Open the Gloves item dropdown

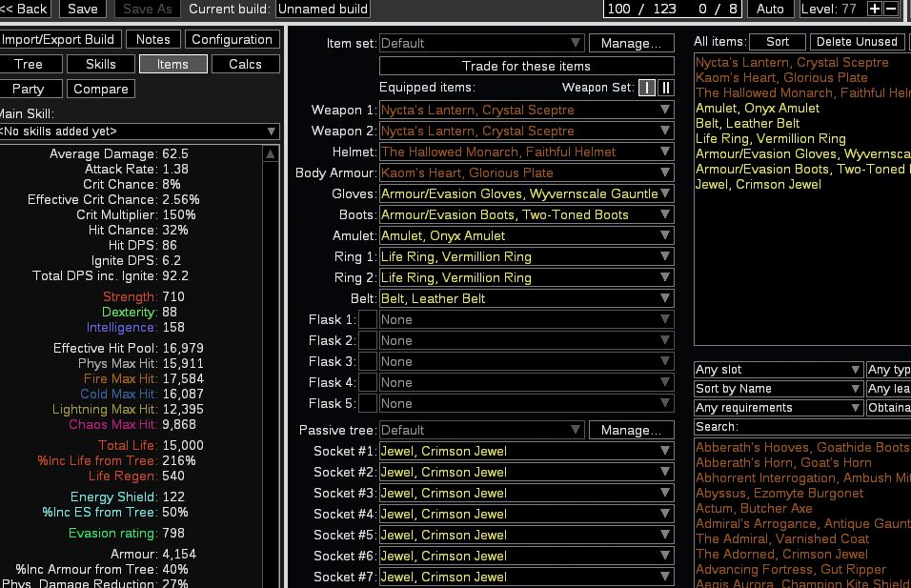526,193
